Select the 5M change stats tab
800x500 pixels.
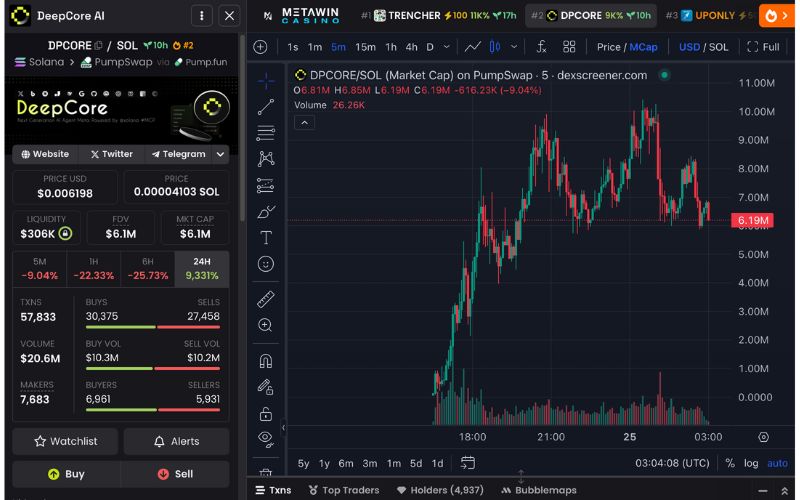tap(39, 269)
